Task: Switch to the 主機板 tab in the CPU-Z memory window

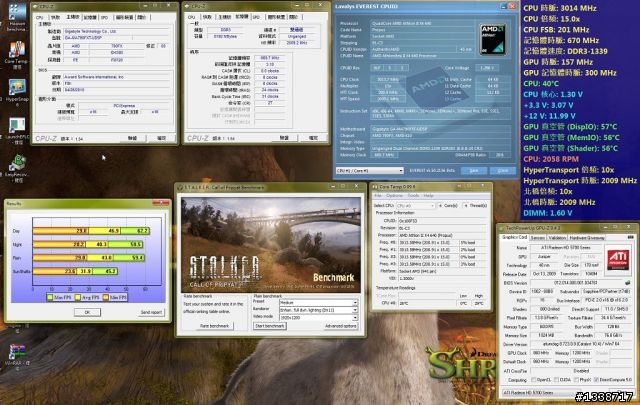Action: pos(224,17)
